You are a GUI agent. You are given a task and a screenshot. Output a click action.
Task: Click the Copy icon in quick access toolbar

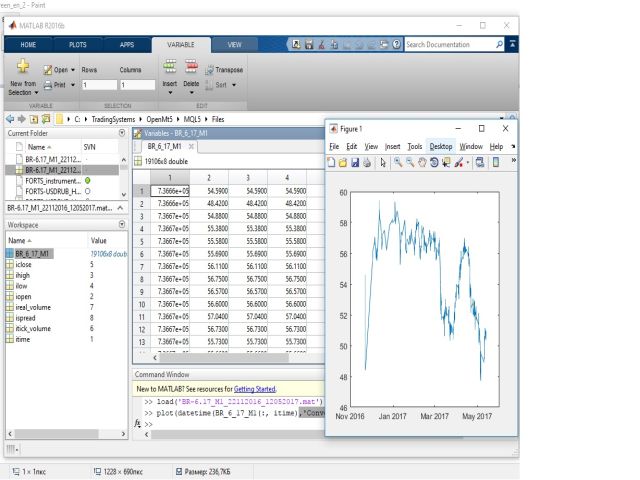click(x=334, y=44)
